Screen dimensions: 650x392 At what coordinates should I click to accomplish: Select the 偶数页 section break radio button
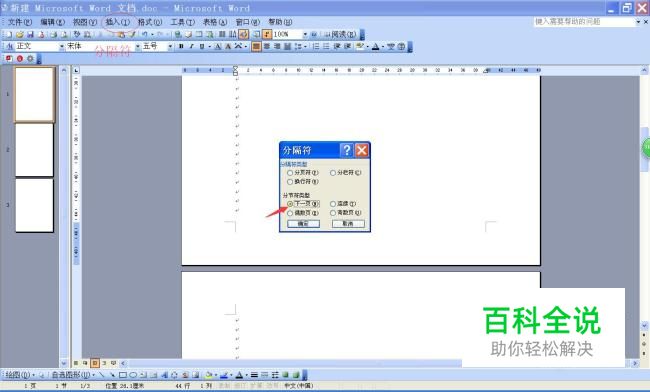[x=290, y=213]
